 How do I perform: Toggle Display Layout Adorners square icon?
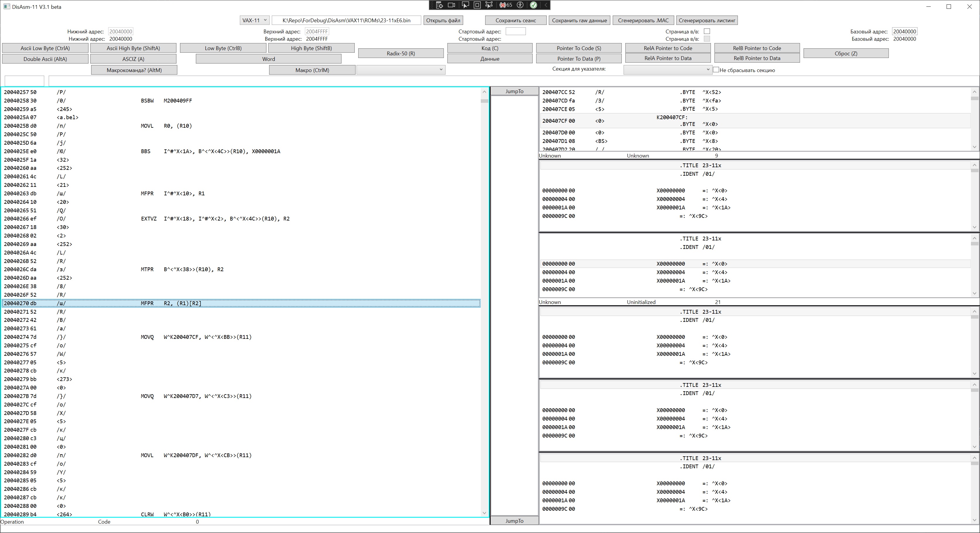[477, 5]
